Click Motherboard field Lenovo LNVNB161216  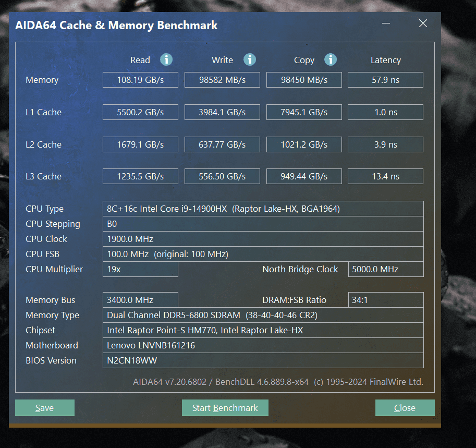(263, 345)
